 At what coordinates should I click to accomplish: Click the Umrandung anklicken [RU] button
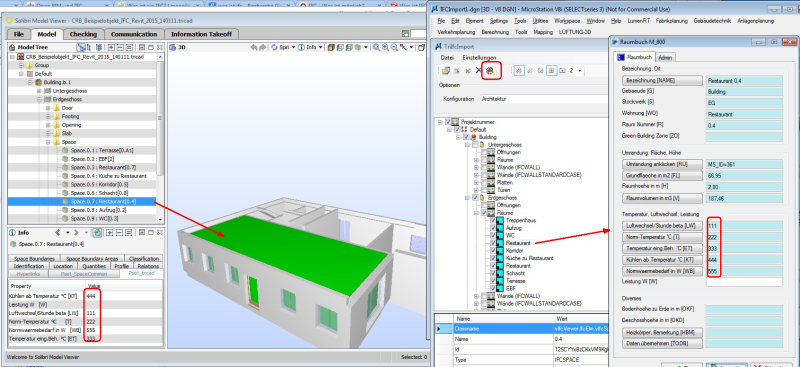pyautogui.click(x=662, y=164)
